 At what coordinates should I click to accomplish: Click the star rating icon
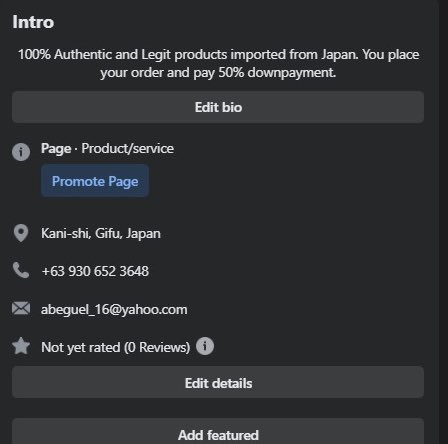(21, 346)
